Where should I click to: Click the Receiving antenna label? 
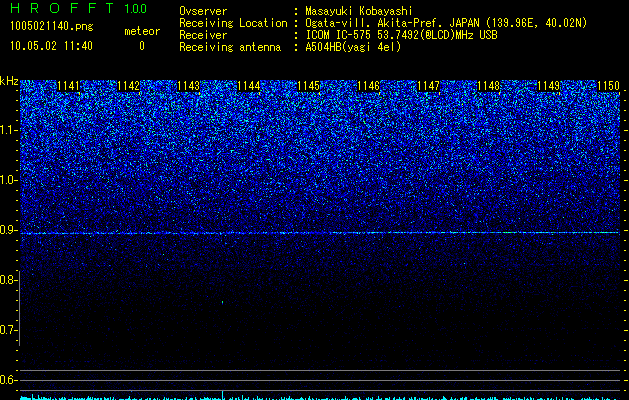(230, 47)
